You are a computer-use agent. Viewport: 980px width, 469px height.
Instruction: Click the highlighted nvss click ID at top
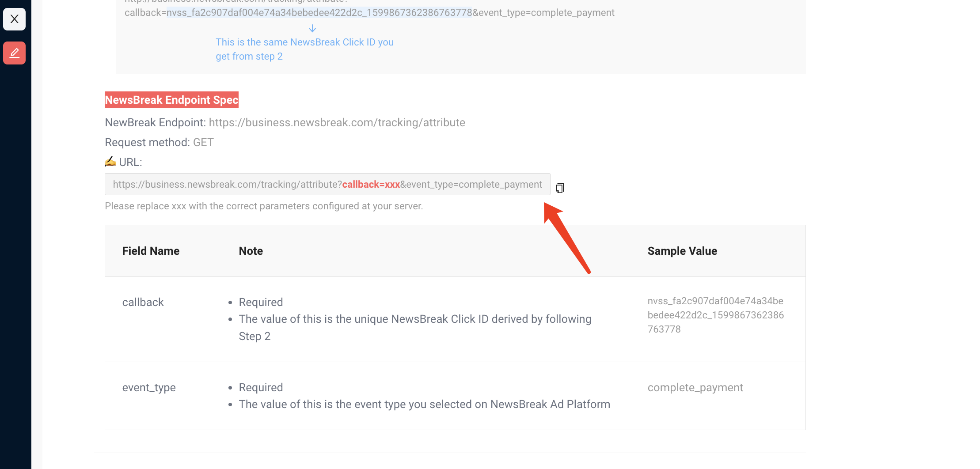pyautogui.click(x=319, y=12)
